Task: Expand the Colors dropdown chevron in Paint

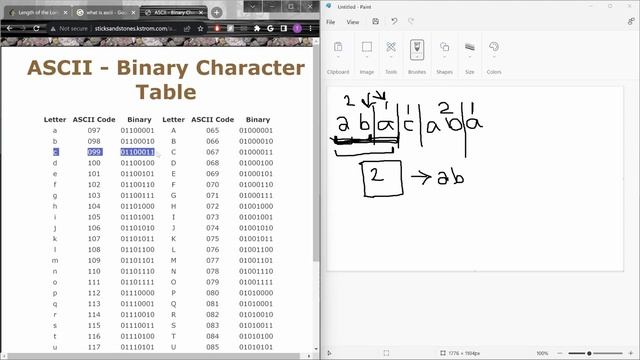Action: [494, 57]
